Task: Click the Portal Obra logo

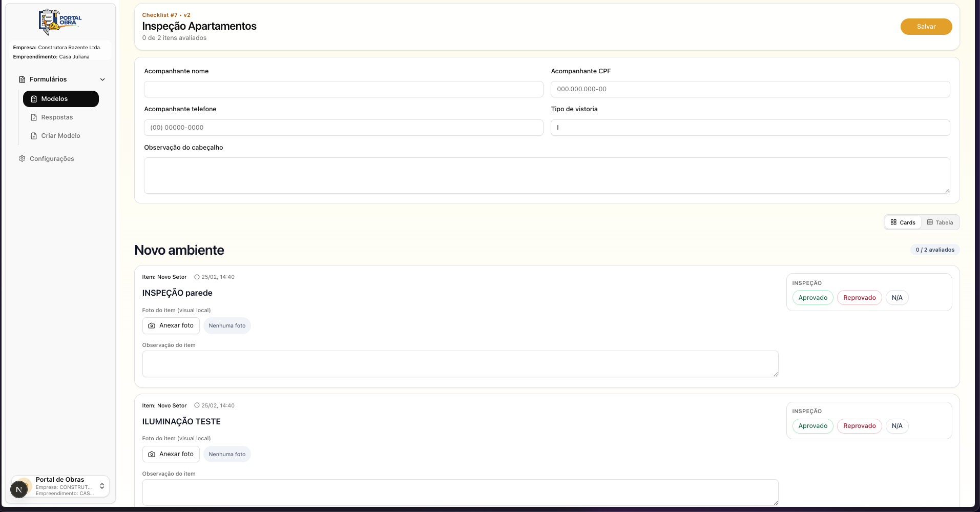Action: (x=60, y=22)
